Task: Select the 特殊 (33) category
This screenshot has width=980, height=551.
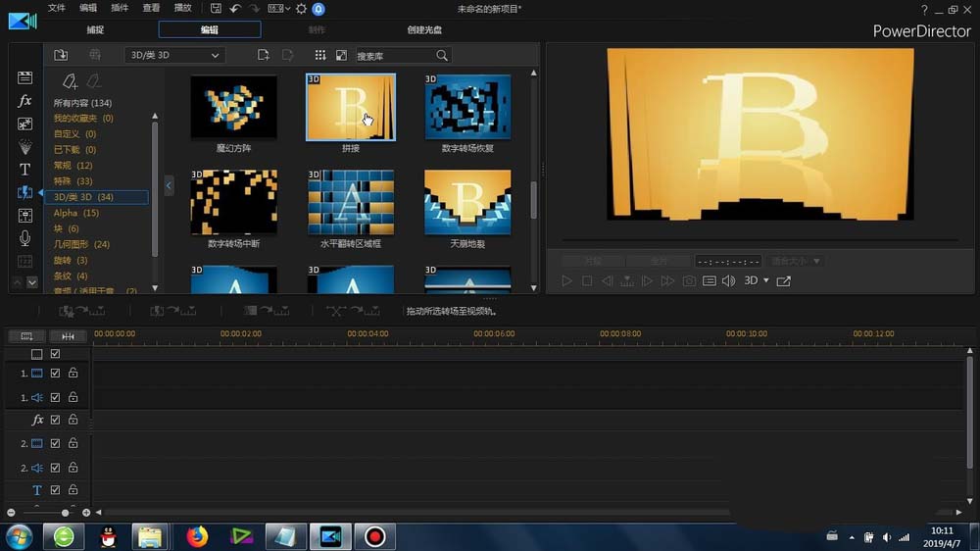Action: (73, 181)
